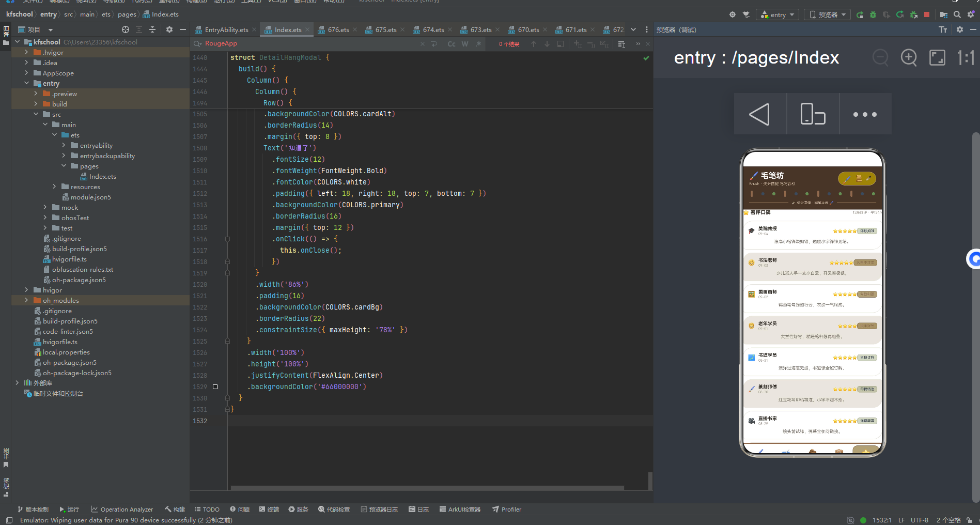Viewport: 980px width, 525px height.
Task: Click the Run entry icon
Action: [x=860, y=14]
